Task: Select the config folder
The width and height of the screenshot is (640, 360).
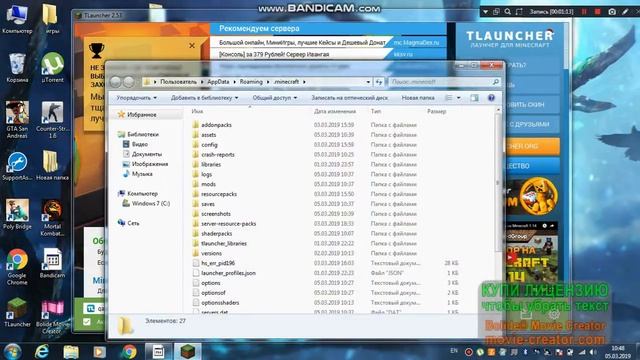Action: tap(209, 145)
